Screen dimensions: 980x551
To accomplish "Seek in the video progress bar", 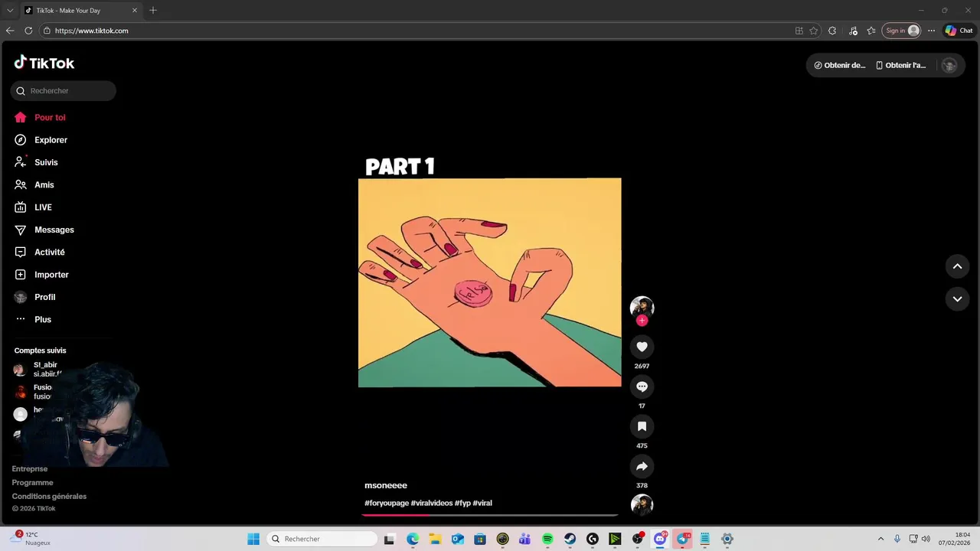I will [x=490, y=515].
